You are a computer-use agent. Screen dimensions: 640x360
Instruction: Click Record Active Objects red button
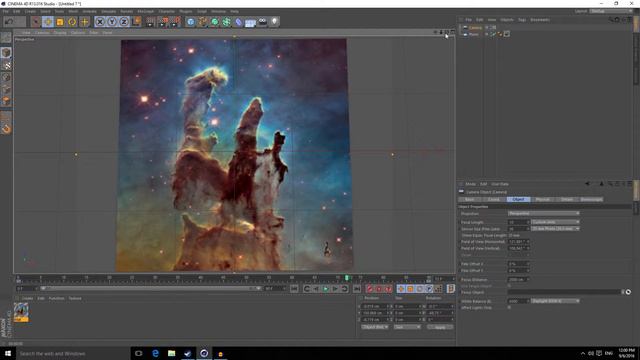tap(369, 289)
